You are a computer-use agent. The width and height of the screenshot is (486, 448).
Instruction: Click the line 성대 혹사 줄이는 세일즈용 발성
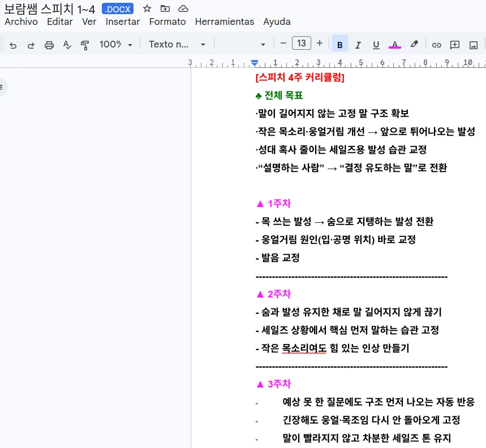point(341,150)
